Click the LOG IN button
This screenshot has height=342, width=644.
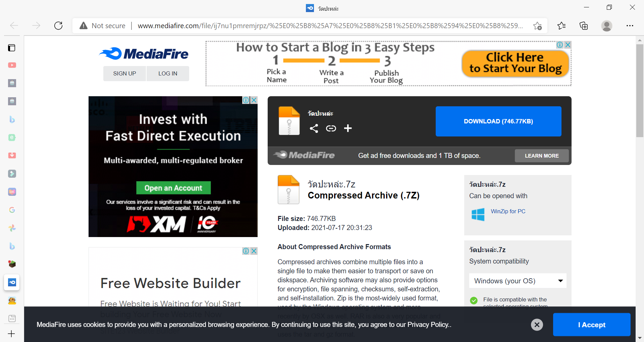(168, 73)
